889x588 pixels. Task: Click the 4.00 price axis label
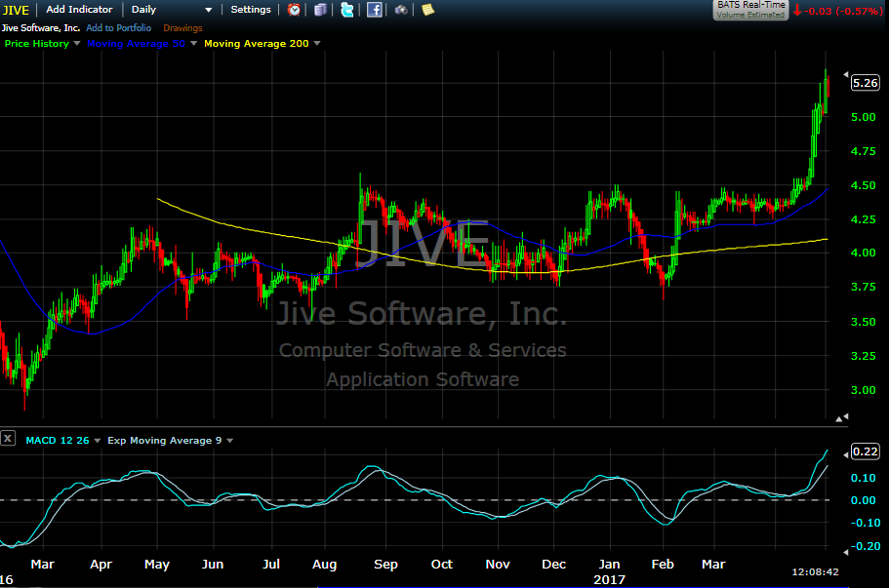tap(864, 253)
